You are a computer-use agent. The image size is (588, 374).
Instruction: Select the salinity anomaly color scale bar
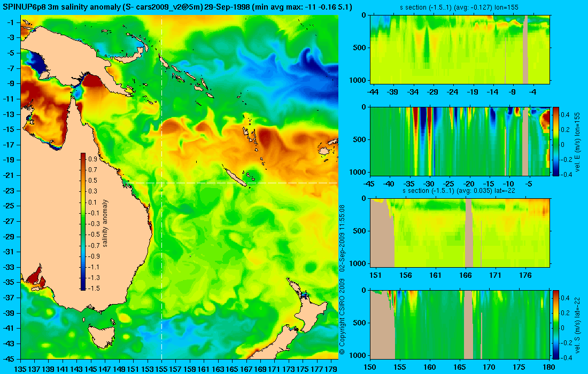coord(83,222)
